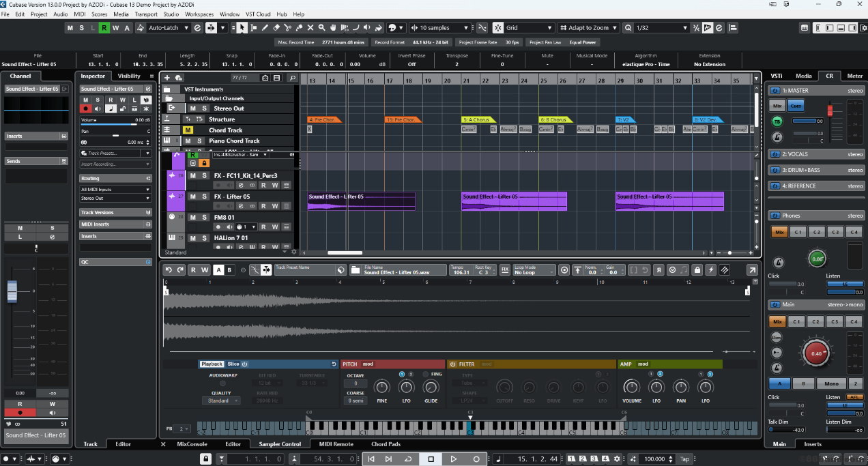This screenshot has height=466, width=868.
Task: Click the Slice mode button in sampler
Action: 233,364
